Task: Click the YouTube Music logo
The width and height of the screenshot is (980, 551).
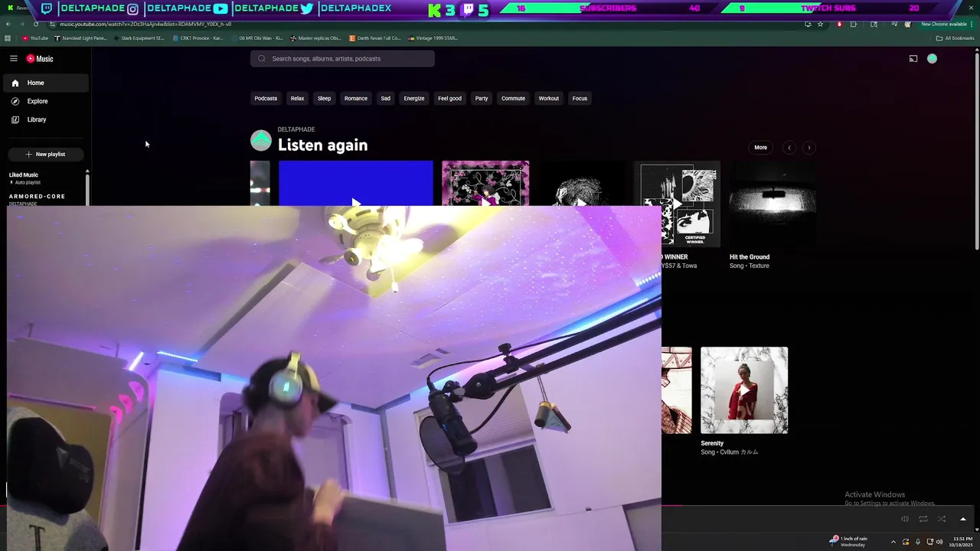Action: [40, 59]
